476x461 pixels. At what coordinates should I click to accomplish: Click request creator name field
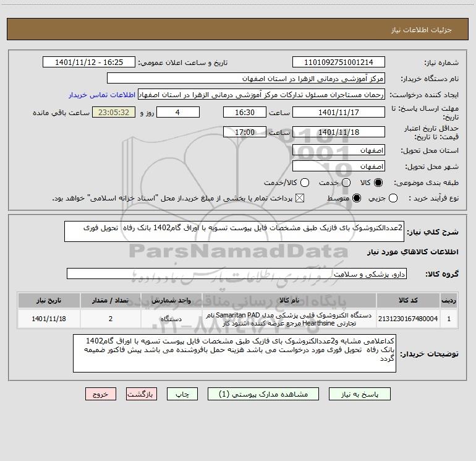click(x=261, y=95)
